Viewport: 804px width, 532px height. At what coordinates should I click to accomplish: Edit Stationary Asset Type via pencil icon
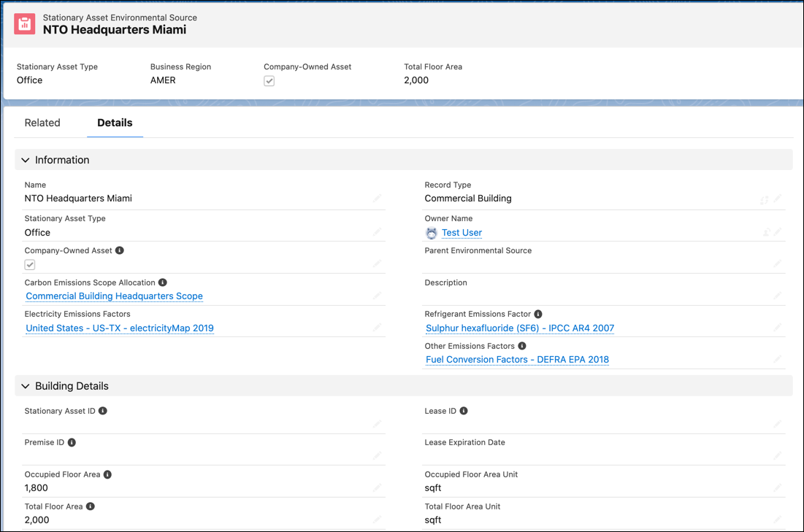[x=378, y=232]
